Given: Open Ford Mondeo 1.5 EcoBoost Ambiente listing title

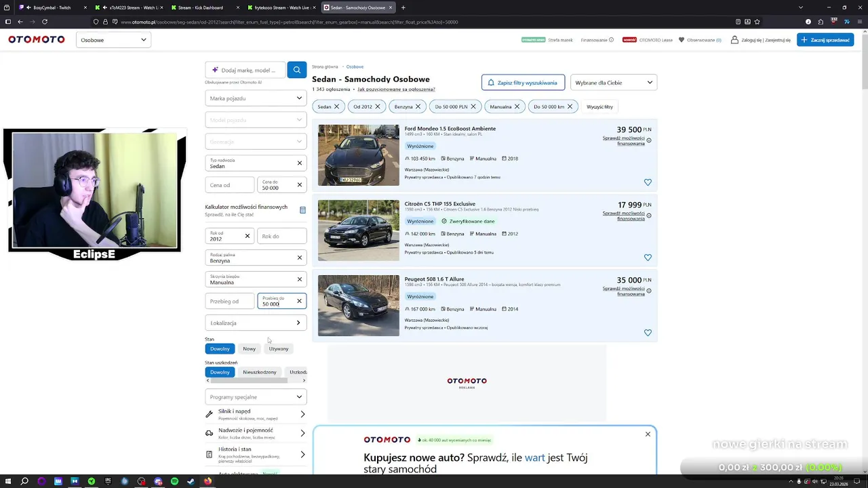Looking at the screenshot, I should pos(450,128).
